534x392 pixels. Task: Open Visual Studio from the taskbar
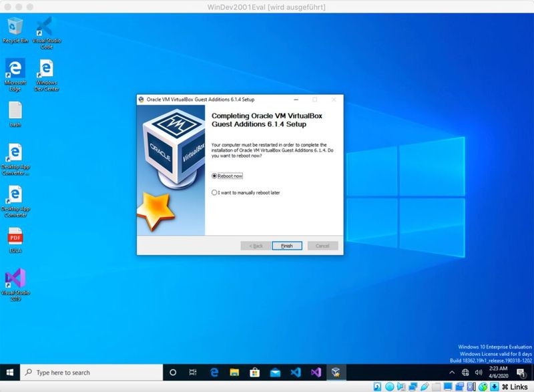(316, 372)
